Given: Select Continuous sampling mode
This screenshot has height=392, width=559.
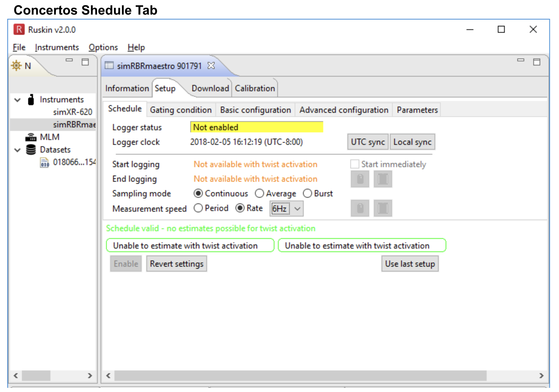Looking at the screenshot, I should pyautogui.click(x=198, y=193).
